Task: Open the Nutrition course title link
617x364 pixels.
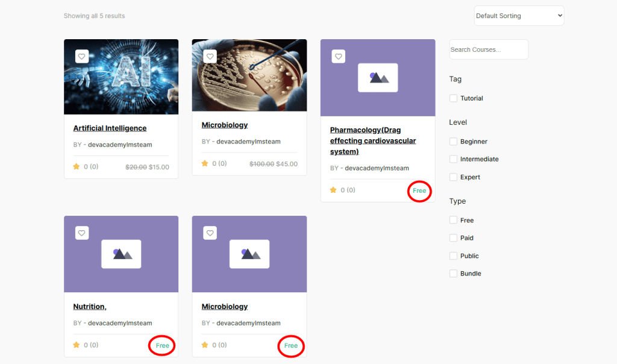Action: [x=90, y=307]
